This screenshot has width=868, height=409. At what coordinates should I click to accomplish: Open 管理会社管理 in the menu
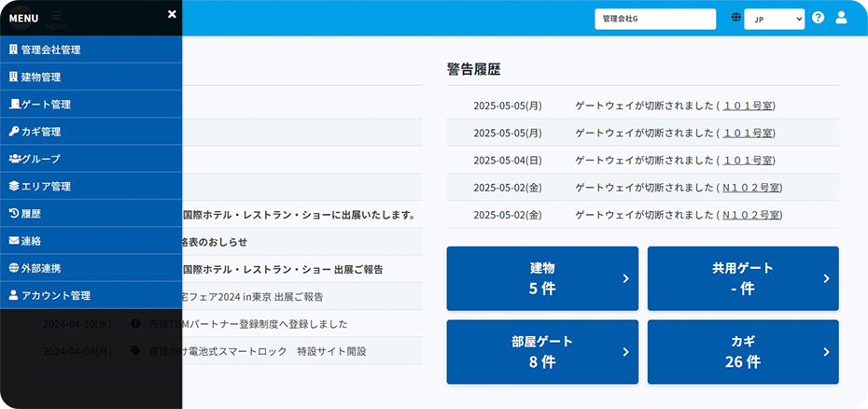coord(50,50)
